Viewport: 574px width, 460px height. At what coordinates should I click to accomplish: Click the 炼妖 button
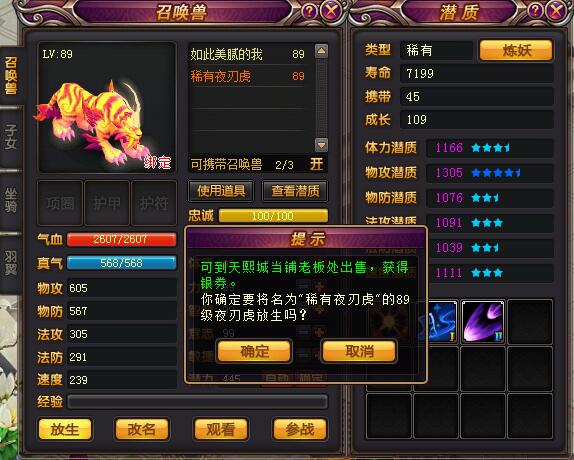(516, 50)
